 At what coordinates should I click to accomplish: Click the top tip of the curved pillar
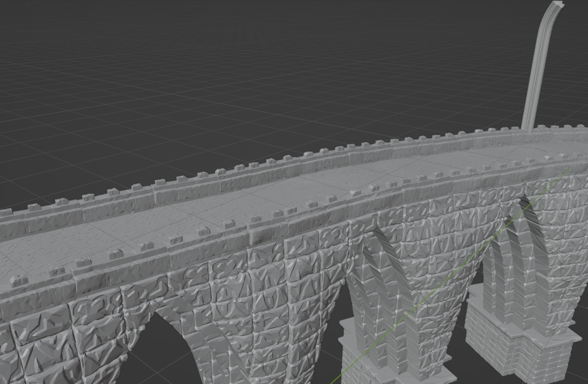click(558, 5)
